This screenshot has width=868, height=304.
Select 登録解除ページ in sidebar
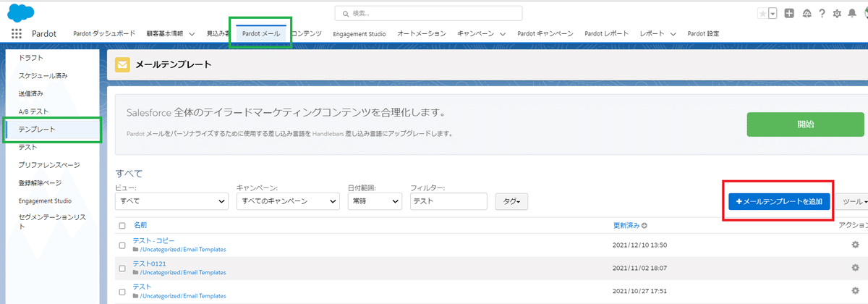tap(41, 182)
